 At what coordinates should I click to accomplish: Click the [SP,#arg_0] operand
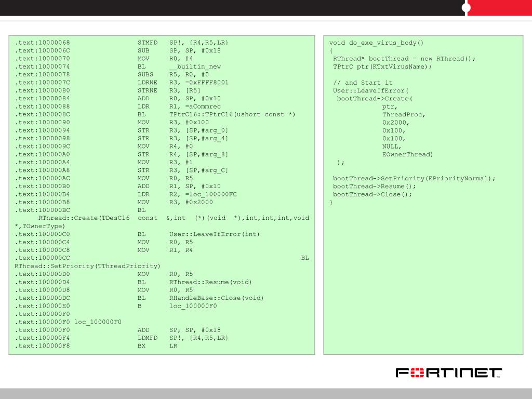click(x=207, y=130)
